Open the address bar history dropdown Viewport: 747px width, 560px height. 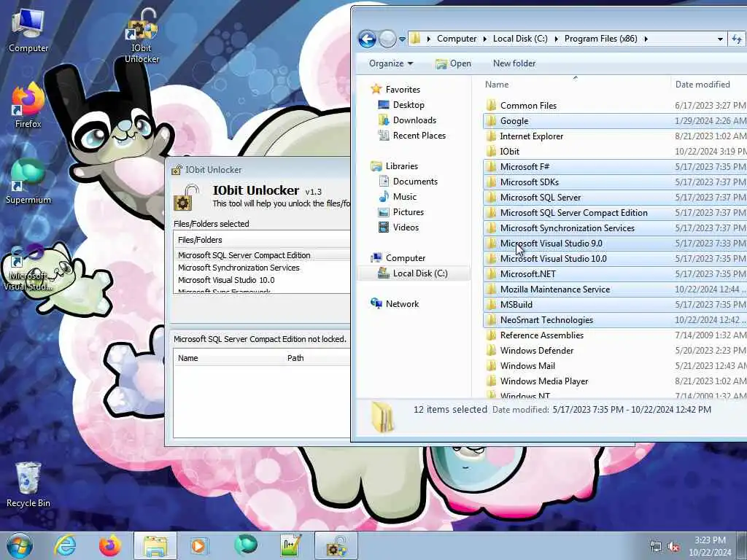click(x=720, y=39)
